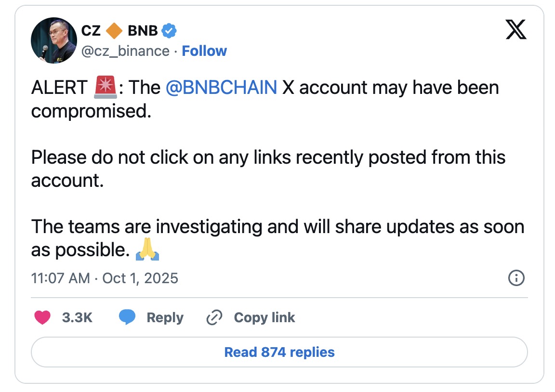This screenshot has width=555, height=392.
Task: Click the CZ BNB display name
Action: click(119, 31)
